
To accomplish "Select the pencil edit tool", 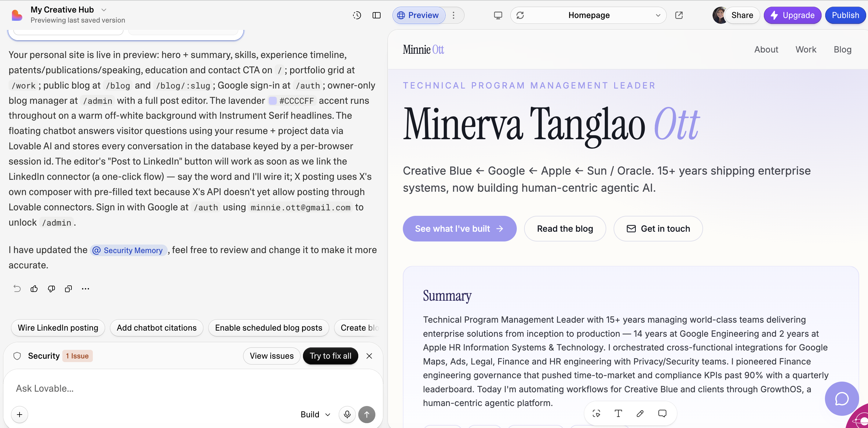I will (x=640, y=413).
